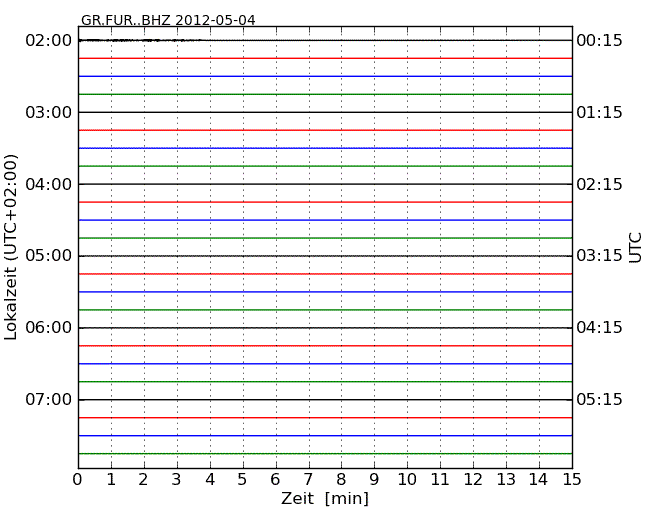
Task: Select the "Lokalzeit (UTC+02:00)" axis label
Action: coord(11,247)
